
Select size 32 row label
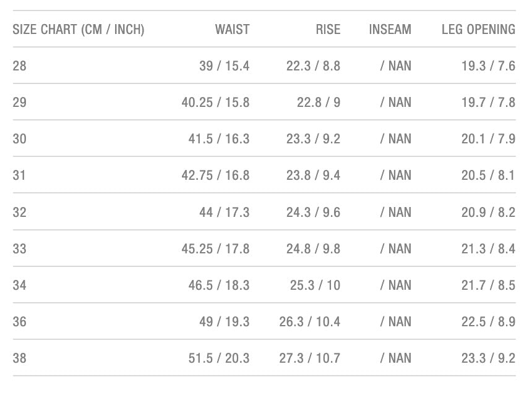[x=20, y=212]
